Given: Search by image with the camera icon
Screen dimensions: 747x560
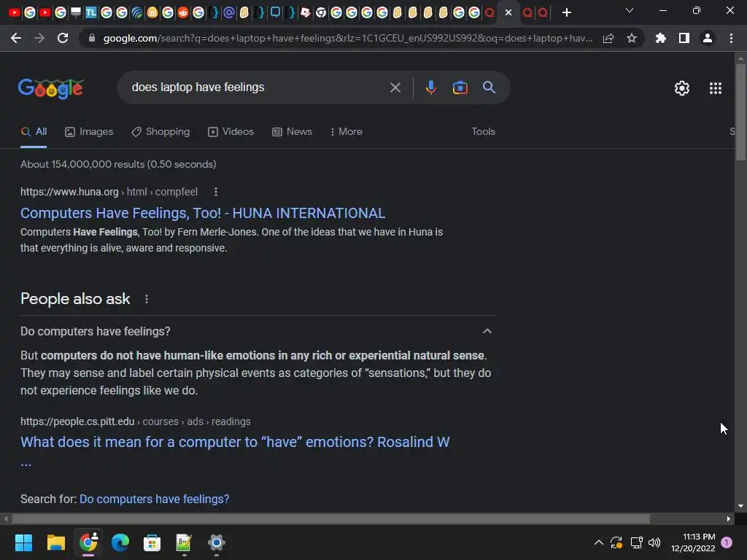Looking at the screenshot, I should (460, 87).
